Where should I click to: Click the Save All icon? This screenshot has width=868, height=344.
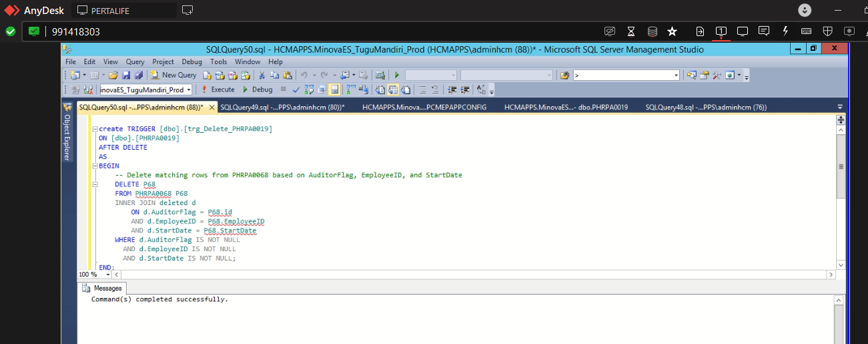click(139, 75)
